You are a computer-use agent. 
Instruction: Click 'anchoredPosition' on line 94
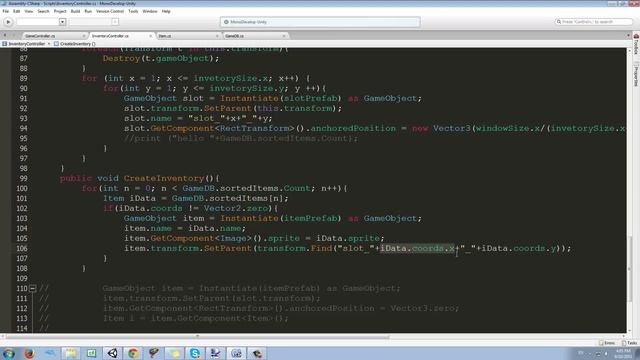[353, 129]
